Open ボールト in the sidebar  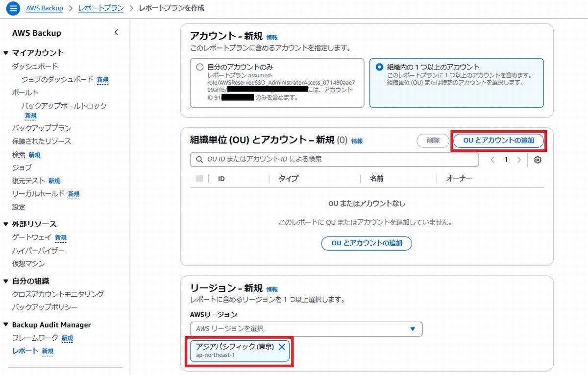click(25, 93)
